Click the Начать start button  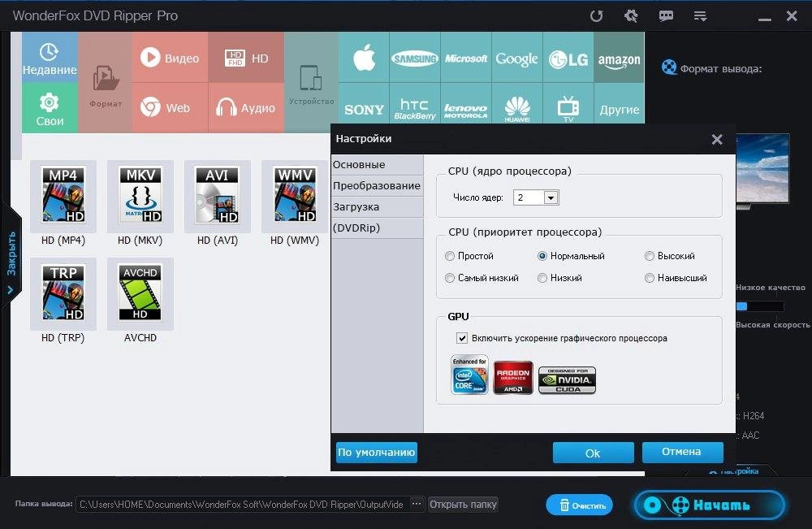(x=710, y=505)
